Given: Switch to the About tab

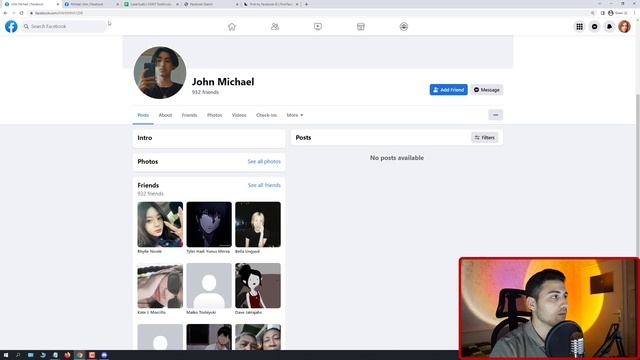Looking at the screenshot, I should tap(165, 115).
